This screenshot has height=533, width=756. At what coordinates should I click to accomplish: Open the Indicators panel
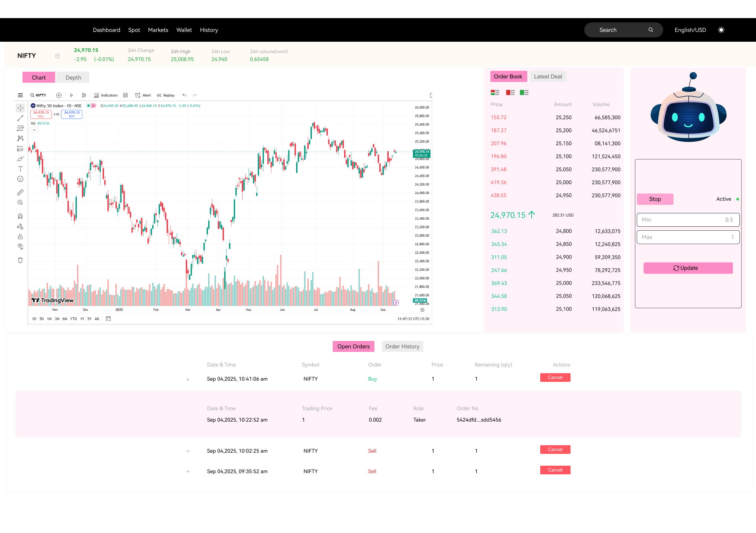[x=106, y=95]
